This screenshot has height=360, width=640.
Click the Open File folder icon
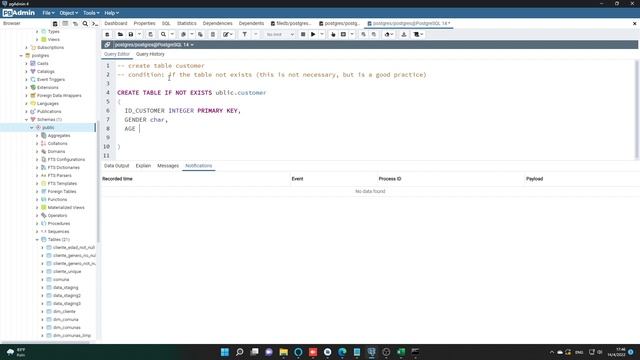120,35
